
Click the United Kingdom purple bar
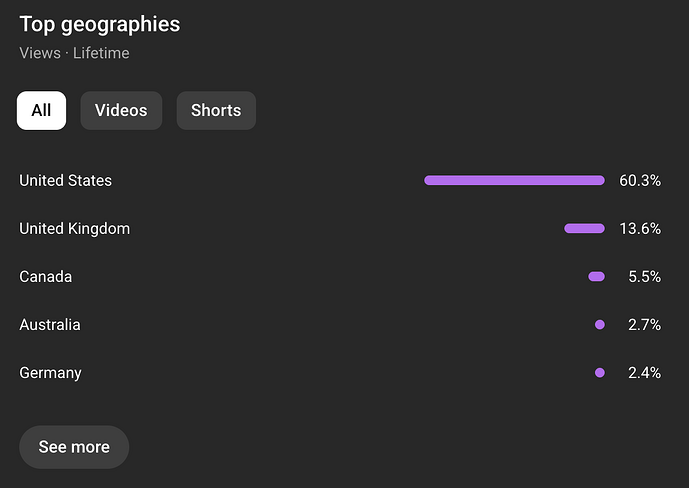(584, 229)
